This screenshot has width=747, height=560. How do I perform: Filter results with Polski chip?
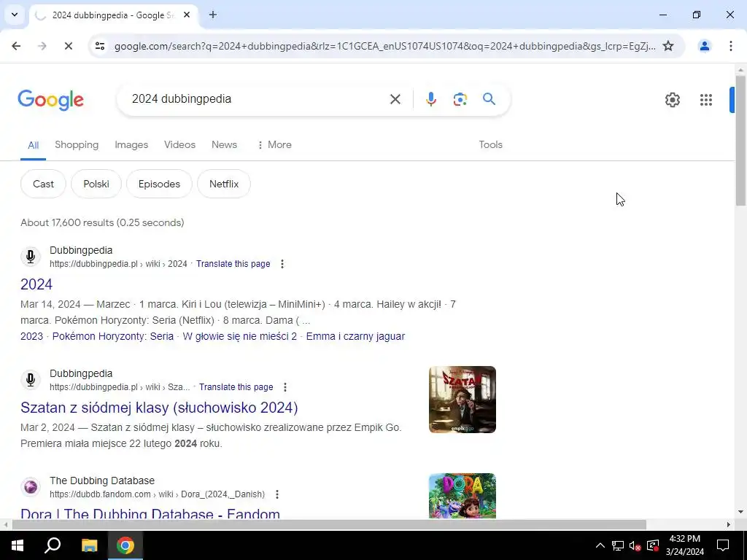[x=96, y=184]
